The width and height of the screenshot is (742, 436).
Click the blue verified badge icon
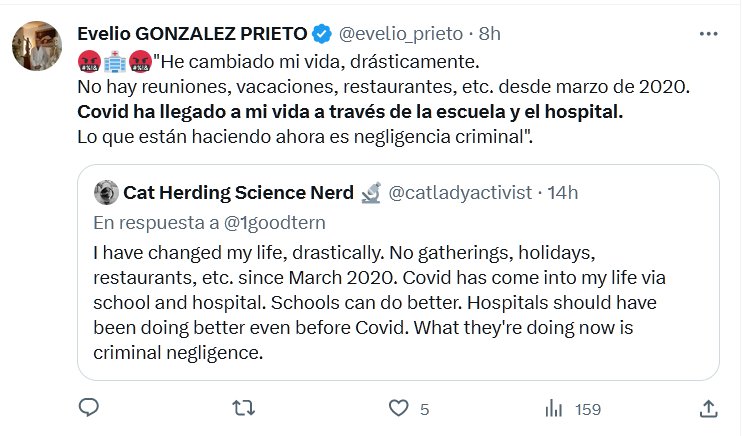pos(322,34)
